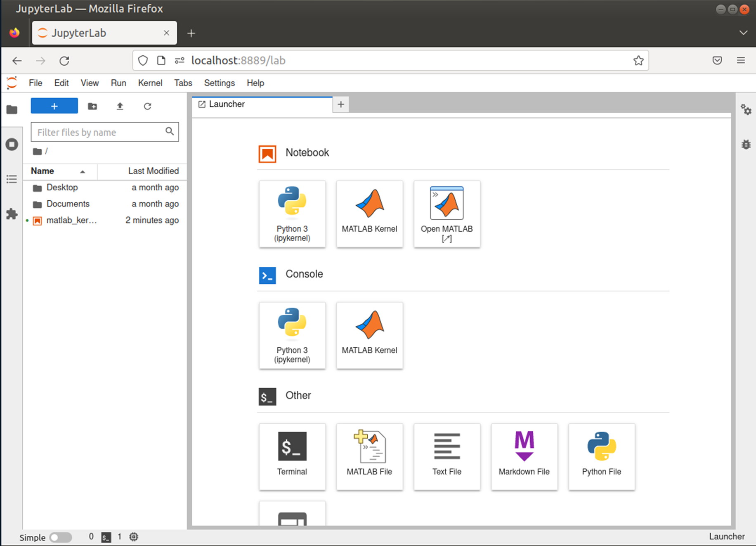
Task: Show Running Terminals and Kernels panel
Action: [12, 145]
